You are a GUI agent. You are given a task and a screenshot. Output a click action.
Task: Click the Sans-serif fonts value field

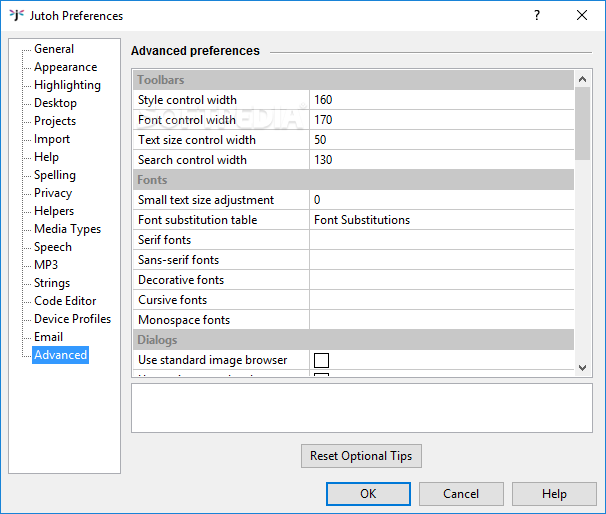point(441,260)
